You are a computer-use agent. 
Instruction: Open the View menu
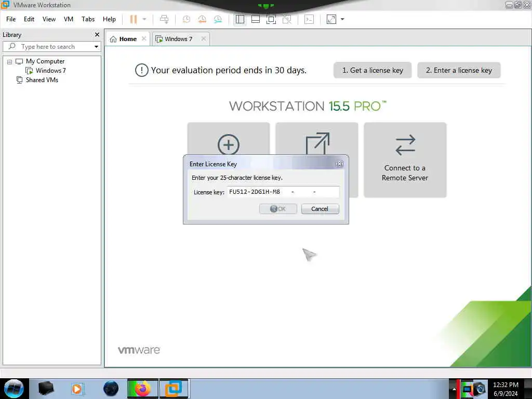(49, 19)
